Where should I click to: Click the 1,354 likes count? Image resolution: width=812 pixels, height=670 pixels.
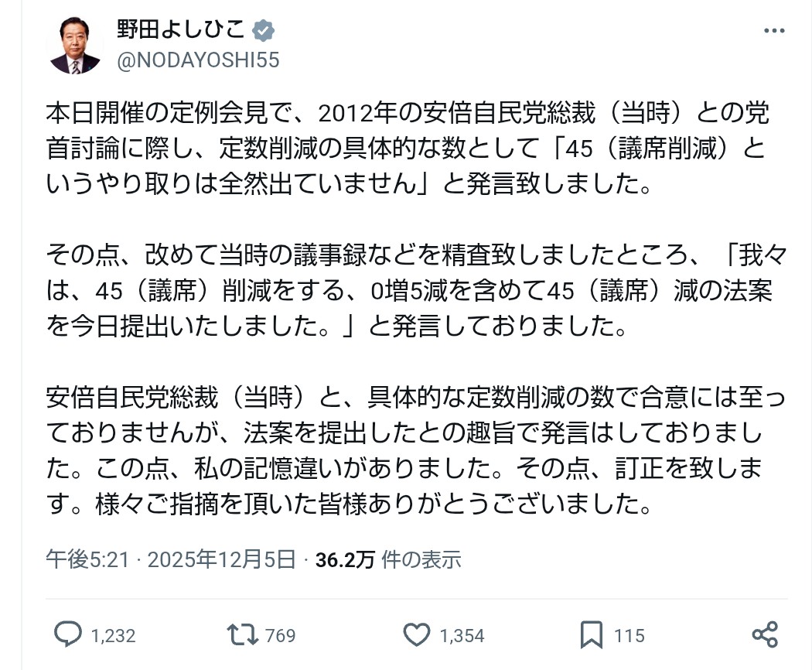(x=462, y=636)
